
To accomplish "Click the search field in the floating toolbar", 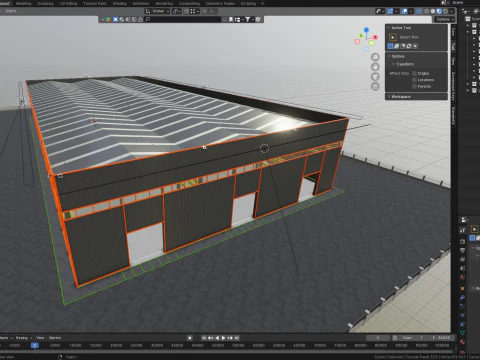I will click(x=183, y=20).
